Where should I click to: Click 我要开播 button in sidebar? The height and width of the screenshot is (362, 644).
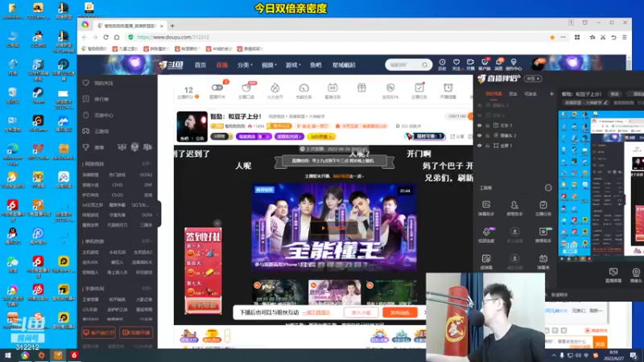[136, 332]
